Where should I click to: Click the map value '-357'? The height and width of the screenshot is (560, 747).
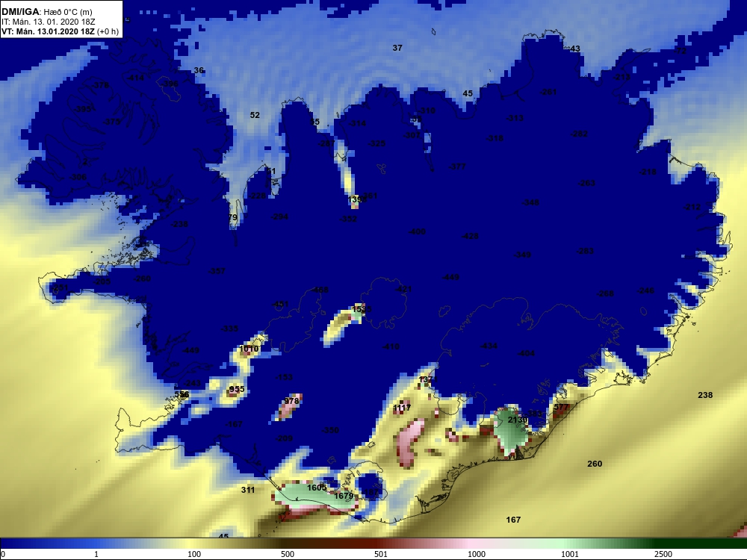pos(217,271)
